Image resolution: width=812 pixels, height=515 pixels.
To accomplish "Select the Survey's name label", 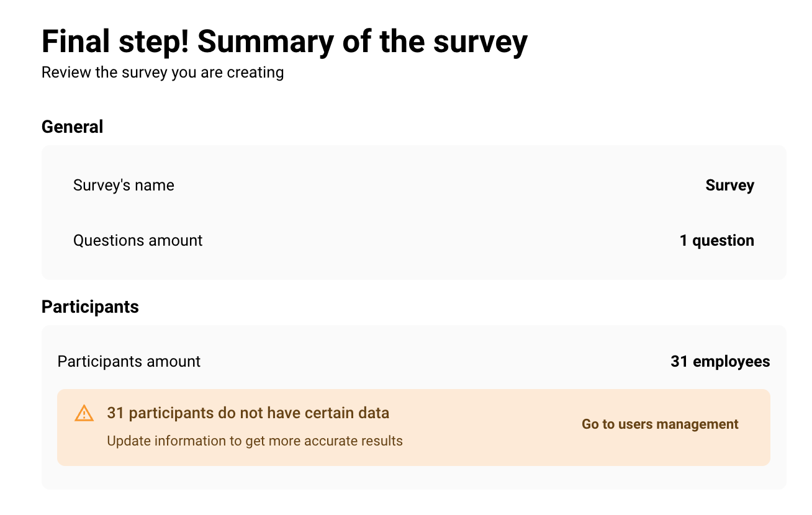I will pos(124,186).
